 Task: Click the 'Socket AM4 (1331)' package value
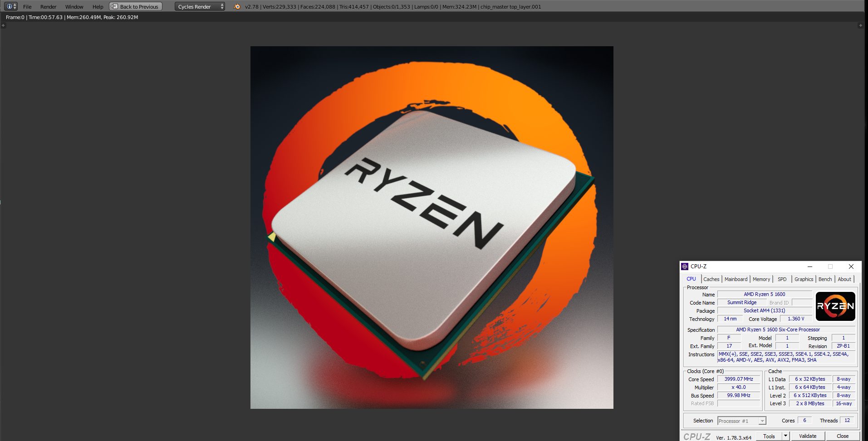click(x=765, y=311)
